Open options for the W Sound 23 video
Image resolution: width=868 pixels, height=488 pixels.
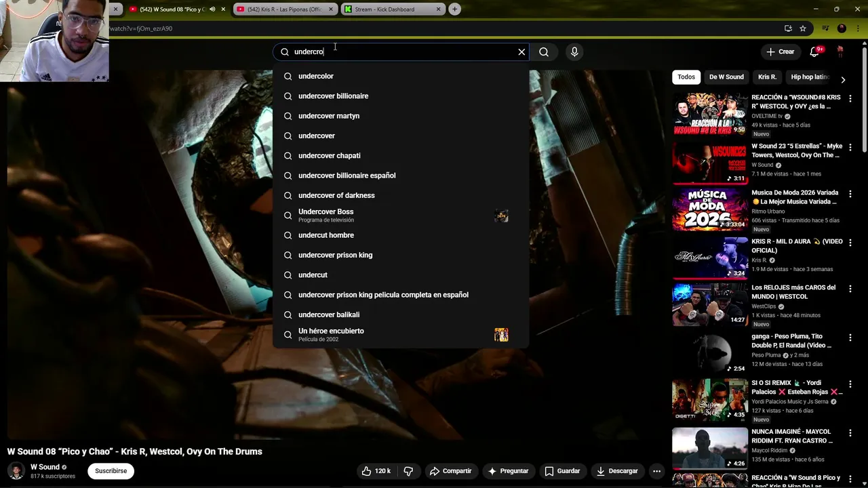tap(850, 148)
